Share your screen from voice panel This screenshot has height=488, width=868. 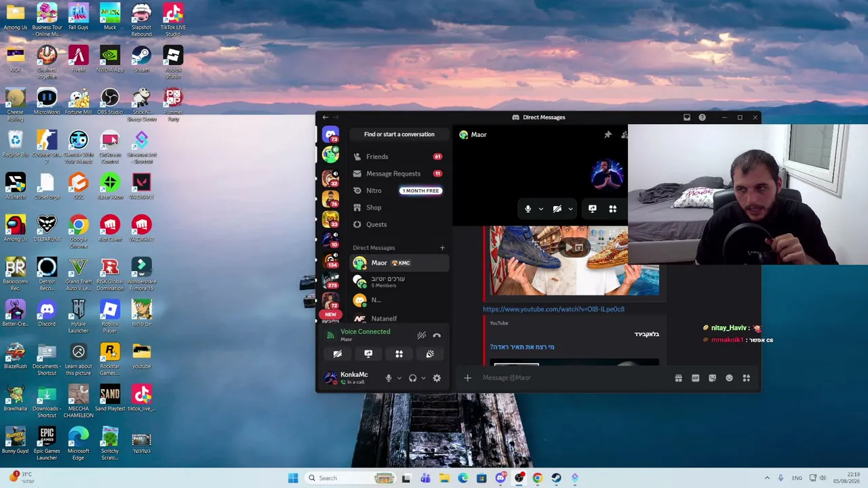pos(368,354)
